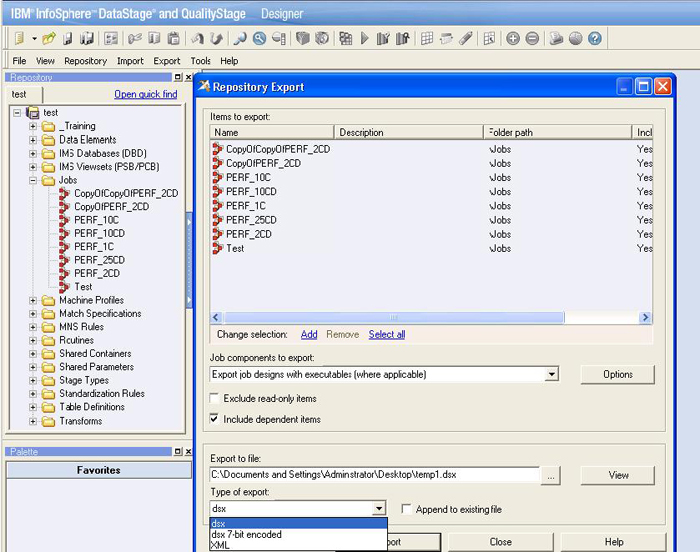Click the New document toolbar icon

[x=19, y=38]
